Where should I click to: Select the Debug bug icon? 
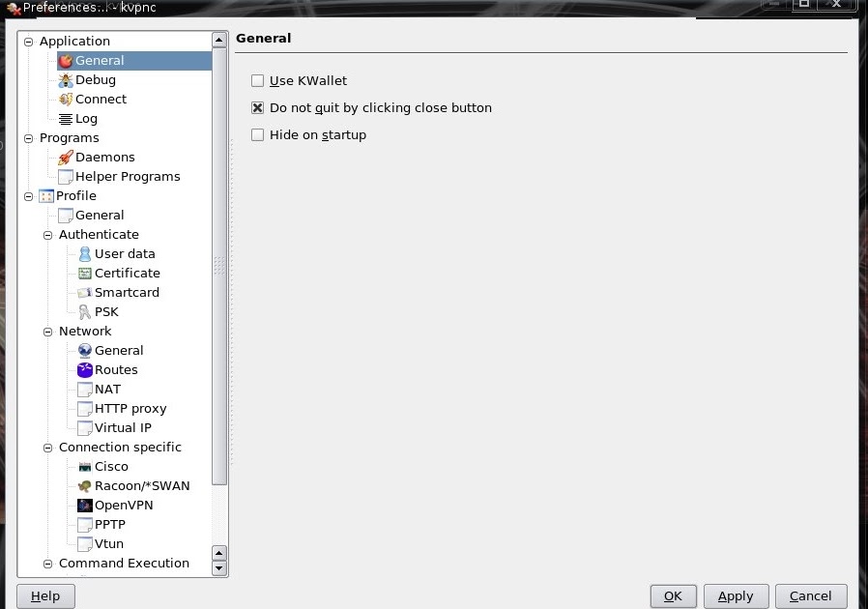point(66,80)
